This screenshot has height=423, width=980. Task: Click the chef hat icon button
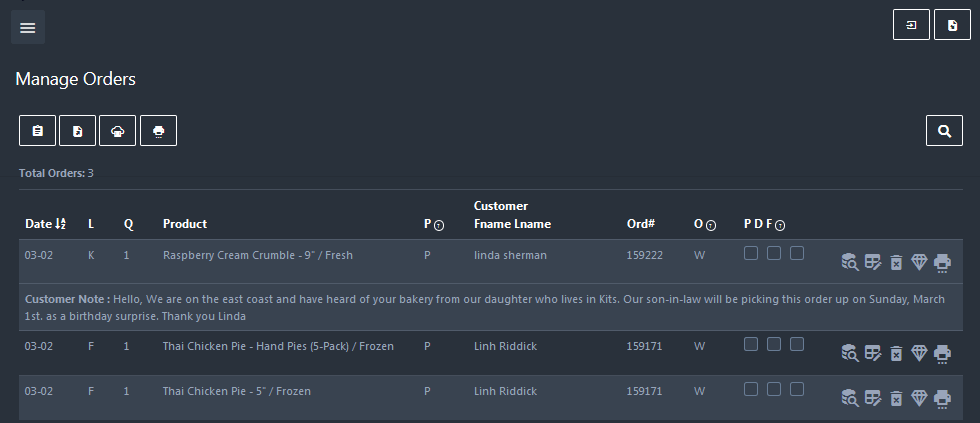[x=118, y=131]
